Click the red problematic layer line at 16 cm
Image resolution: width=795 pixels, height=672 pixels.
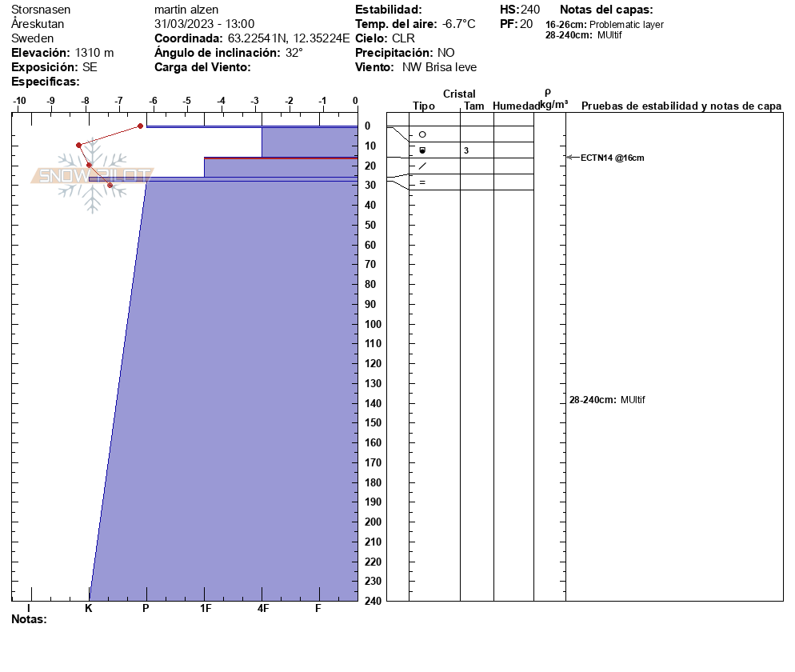(x=281, y=158)
